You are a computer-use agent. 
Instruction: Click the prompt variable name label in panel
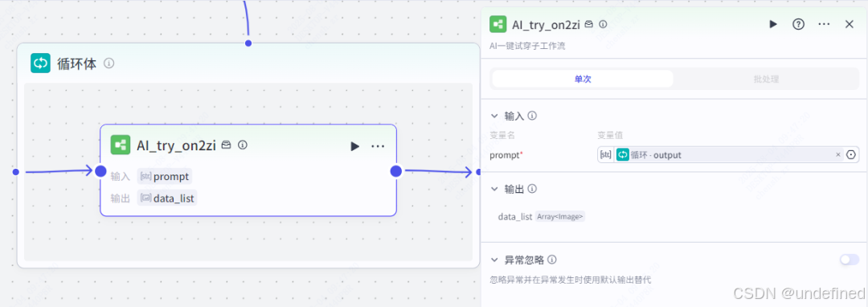[505, 155]
